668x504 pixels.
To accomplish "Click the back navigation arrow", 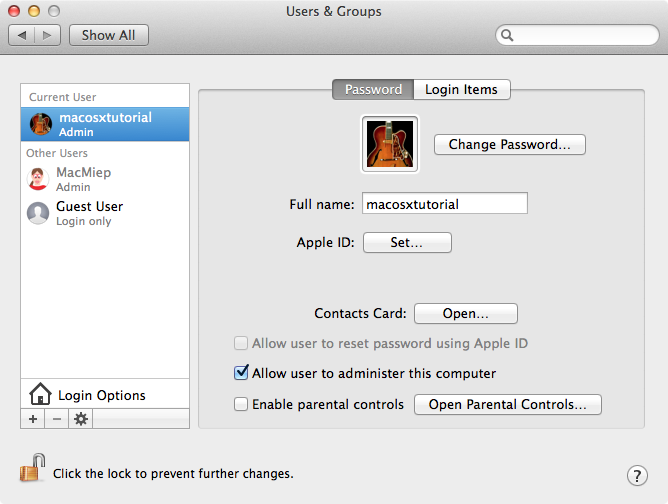I will tap(22, 35).
